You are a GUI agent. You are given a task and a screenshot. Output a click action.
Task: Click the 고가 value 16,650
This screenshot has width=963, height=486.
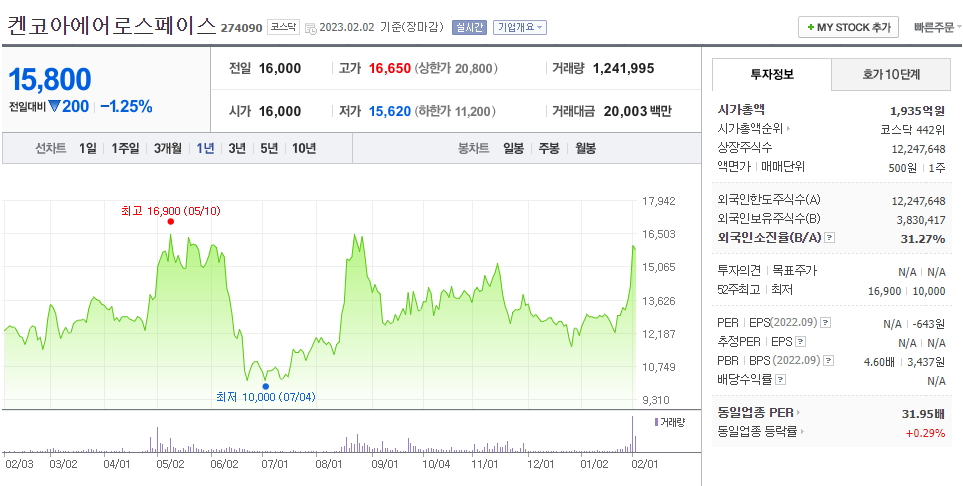[389, 68]
